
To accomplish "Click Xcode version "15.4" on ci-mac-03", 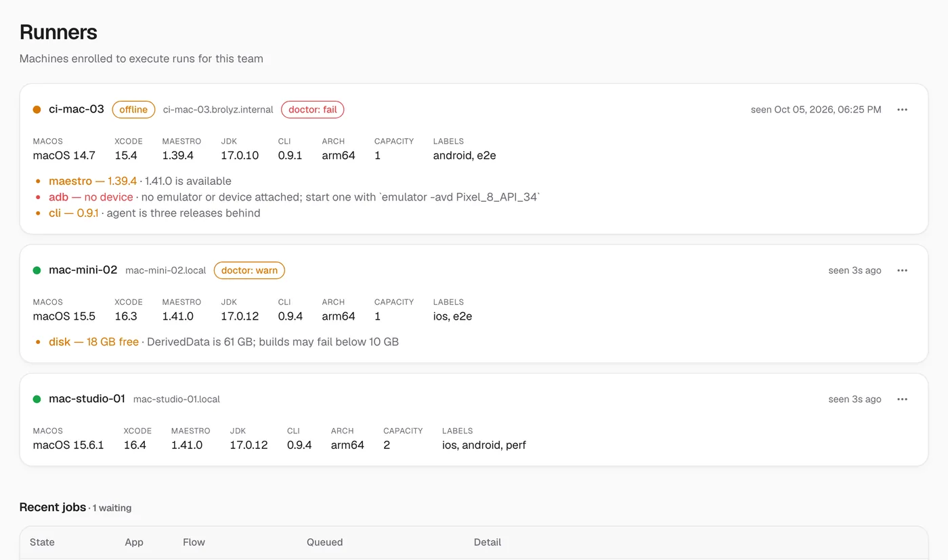I will pyautogui.click(x=126, y=156).
